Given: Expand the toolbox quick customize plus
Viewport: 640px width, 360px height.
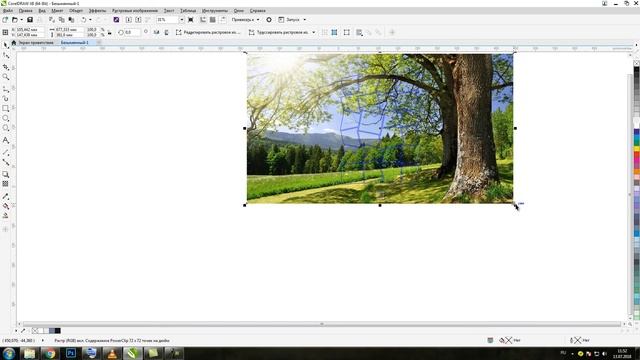Looking at the screenshot, I should pos(6,229).
